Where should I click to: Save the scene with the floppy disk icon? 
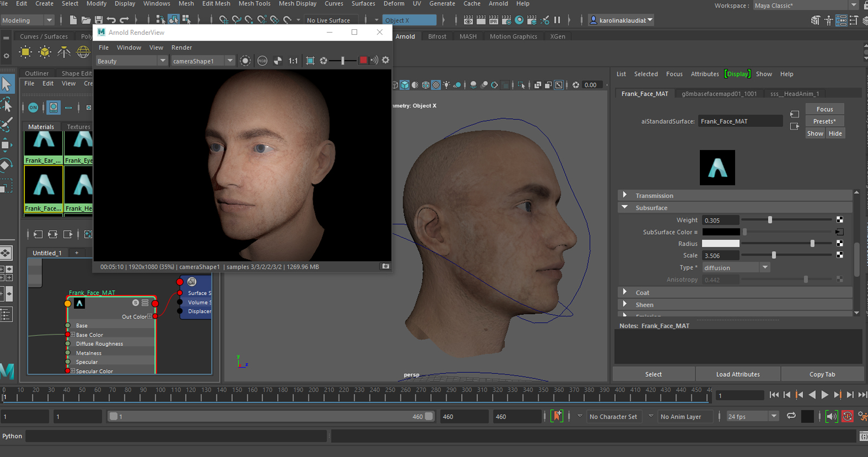99,20
